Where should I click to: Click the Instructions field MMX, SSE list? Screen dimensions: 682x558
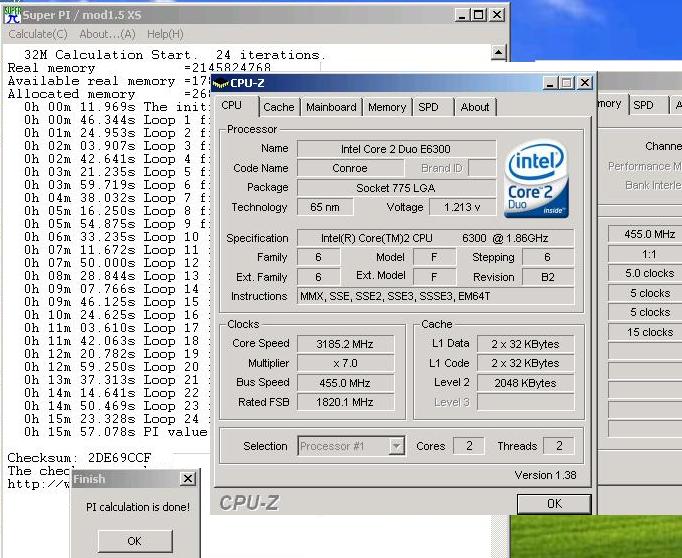click(x=435, y=296)
